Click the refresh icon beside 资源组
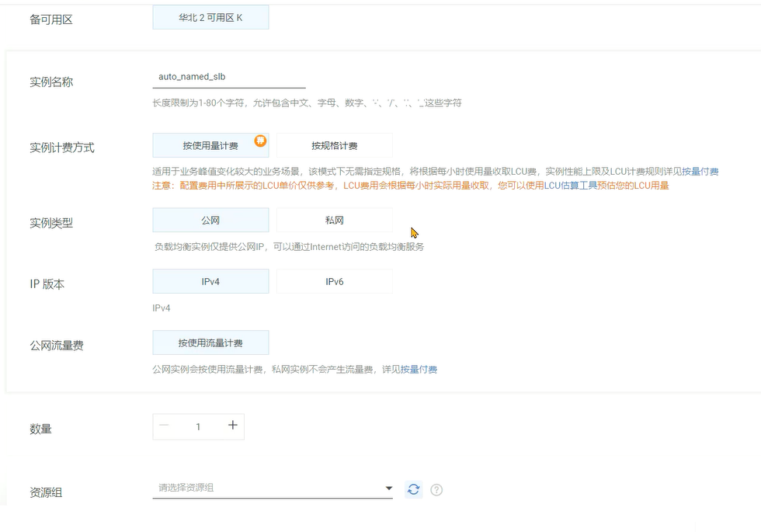 click(x=413, y=489)
